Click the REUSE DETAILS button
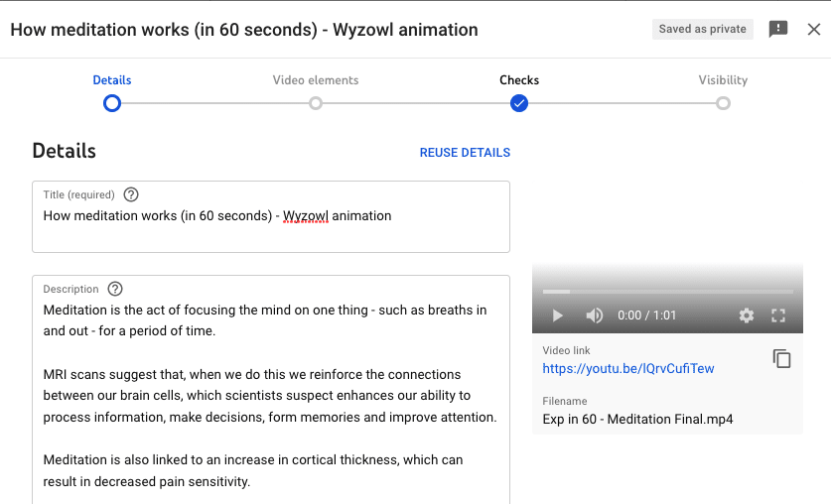 465,153
